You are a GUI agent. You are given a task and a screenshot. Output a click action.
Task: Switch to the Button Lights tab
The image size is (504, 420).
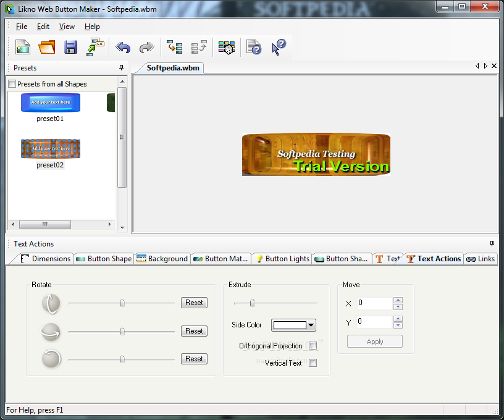click(x=282, y=259)
